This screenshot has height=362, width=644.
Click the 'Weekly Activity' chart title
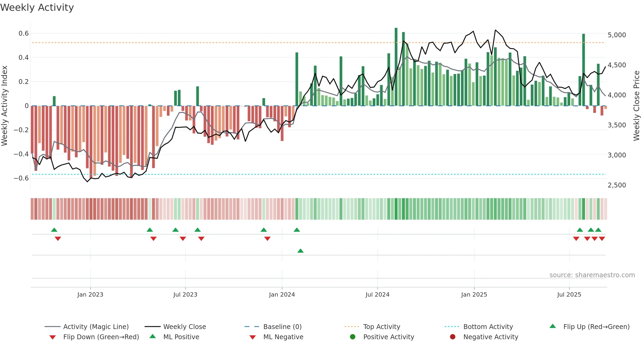[37, 8]
